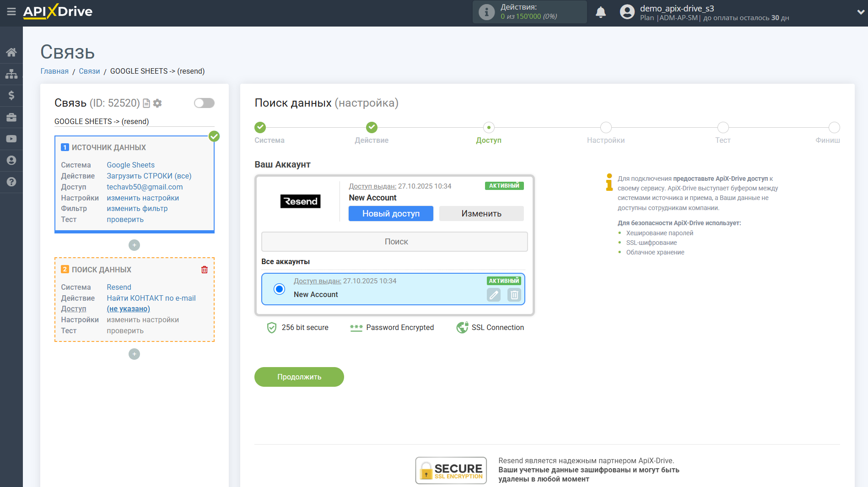Open the hamburger menu in the header
The width and height of the screenshot is (868, 487).
11,11
